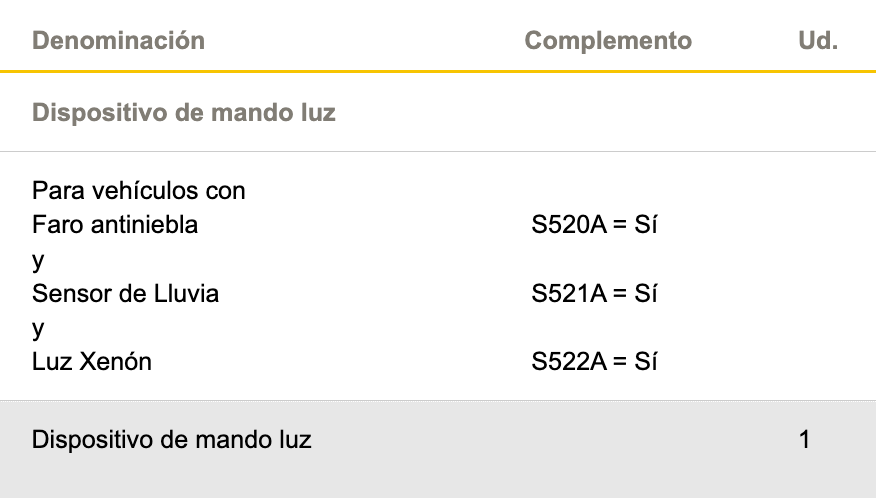Click the Denominación column header
This screenshot has width=876, height=498.
[118, 40]
